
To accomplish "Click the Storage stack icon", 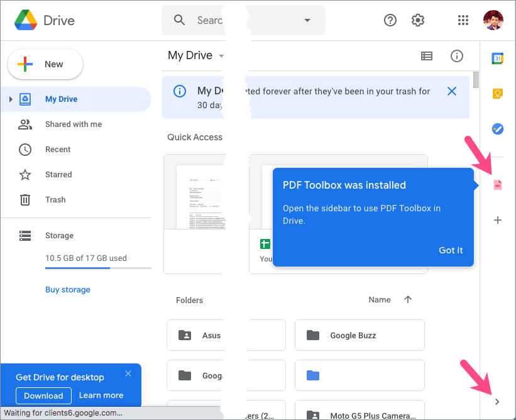I will tap(25, 235).
